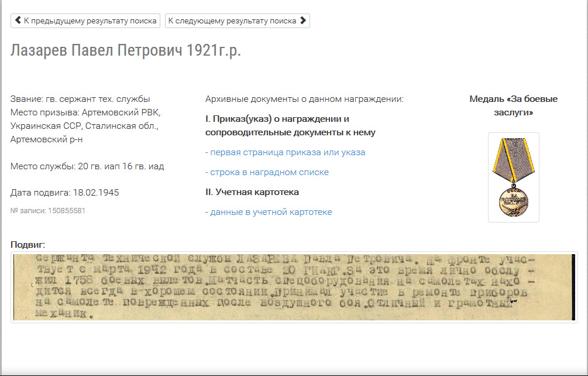Click the left chevron icon for previous result
The height and width of the screenshot is (376, 588).
click(18, 20)
